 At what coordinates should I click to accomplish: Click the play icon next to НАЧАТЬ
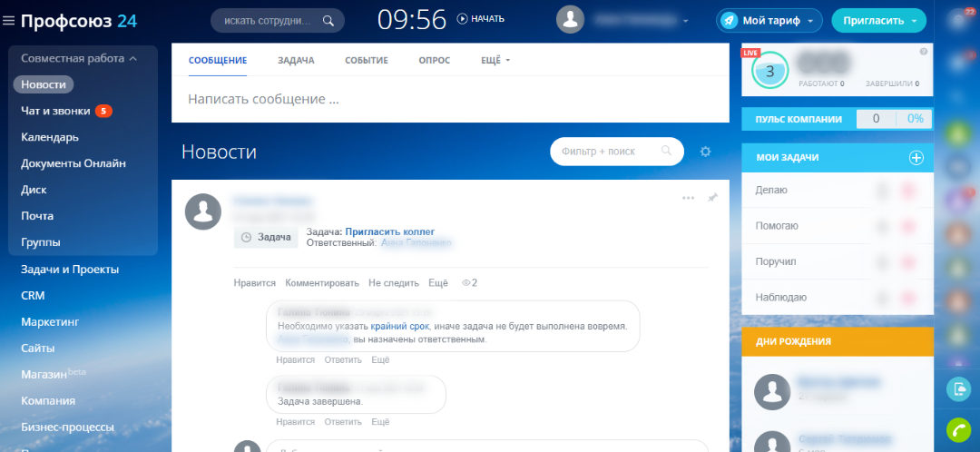(x=462, y=19)
